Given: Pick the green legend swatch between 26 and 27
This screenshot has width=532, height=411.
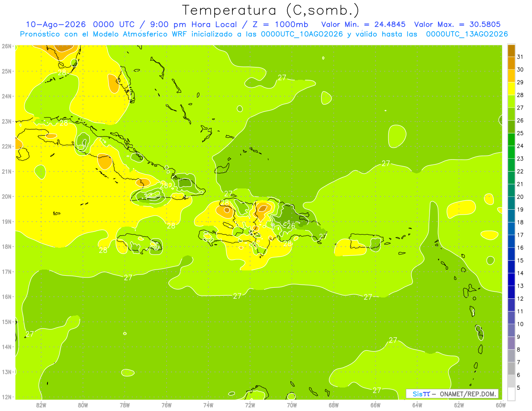Looking at the screenshot, I should tap(511, 114).
